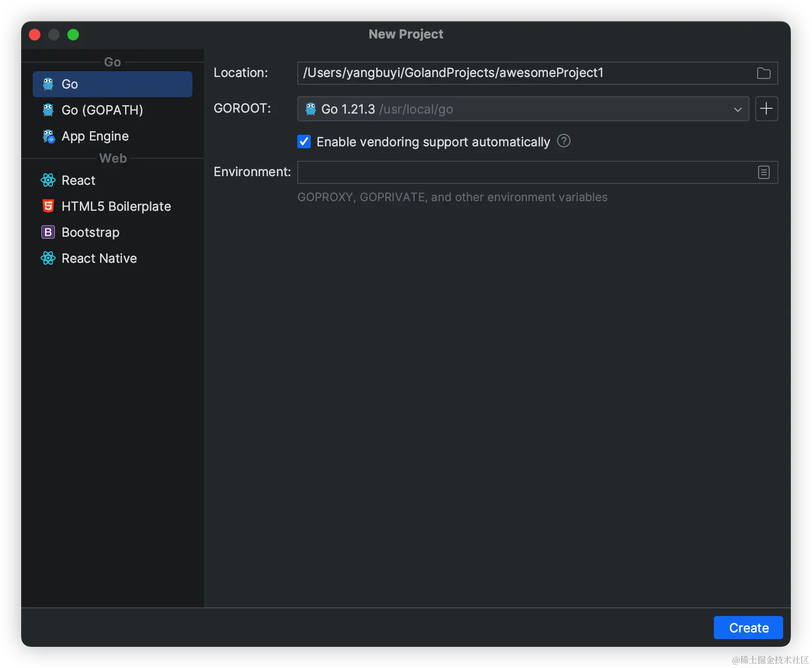
Task: Select Go (GOPATH) project type
Action: click(113, 110)
